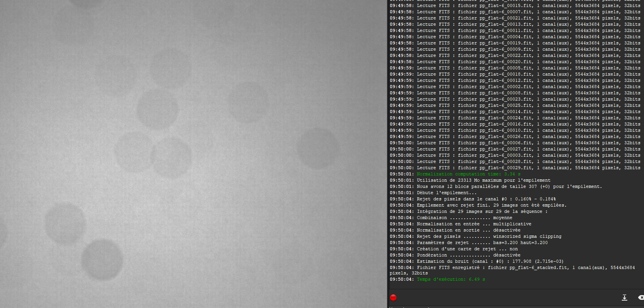The width and height of the screenshot is (644, 308).
Task: Click 'Empilement avec rejet fini' log line
Action: [478, 205]
